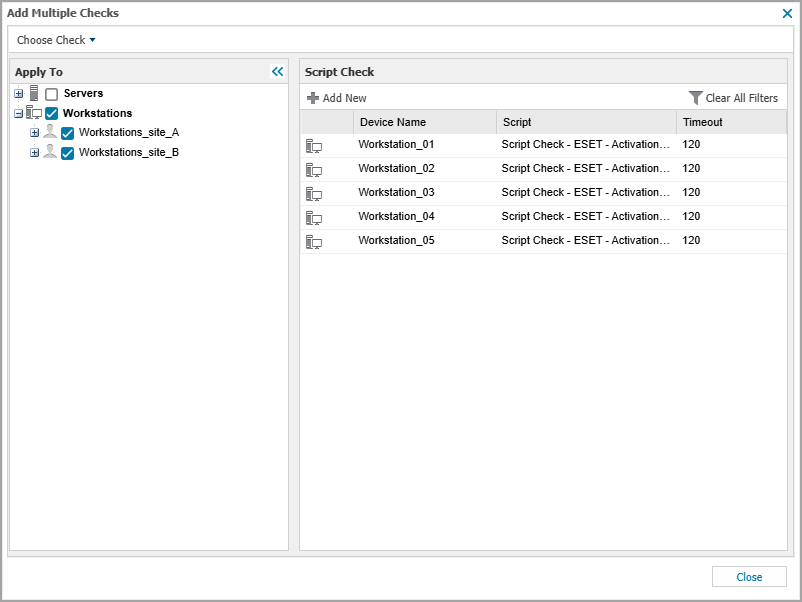802x602 pixels.
Task: Uncheck the Workstations_site_A checkbox
Action: tap(68, 133)
